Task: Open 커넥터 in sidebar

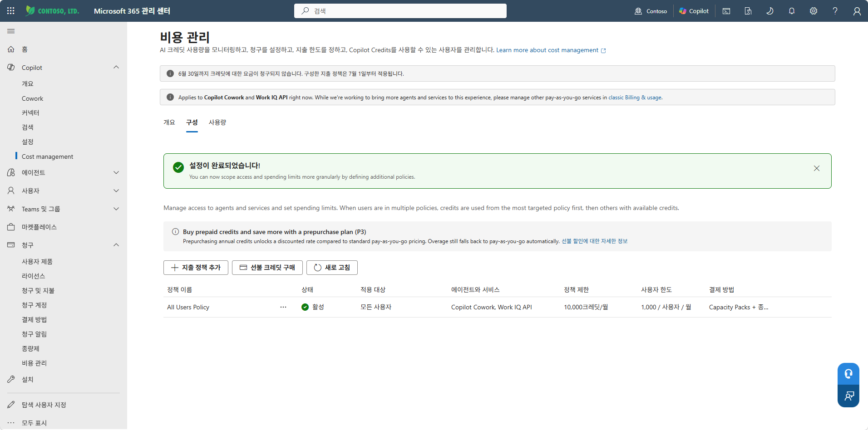Action: tap(30, 112)
